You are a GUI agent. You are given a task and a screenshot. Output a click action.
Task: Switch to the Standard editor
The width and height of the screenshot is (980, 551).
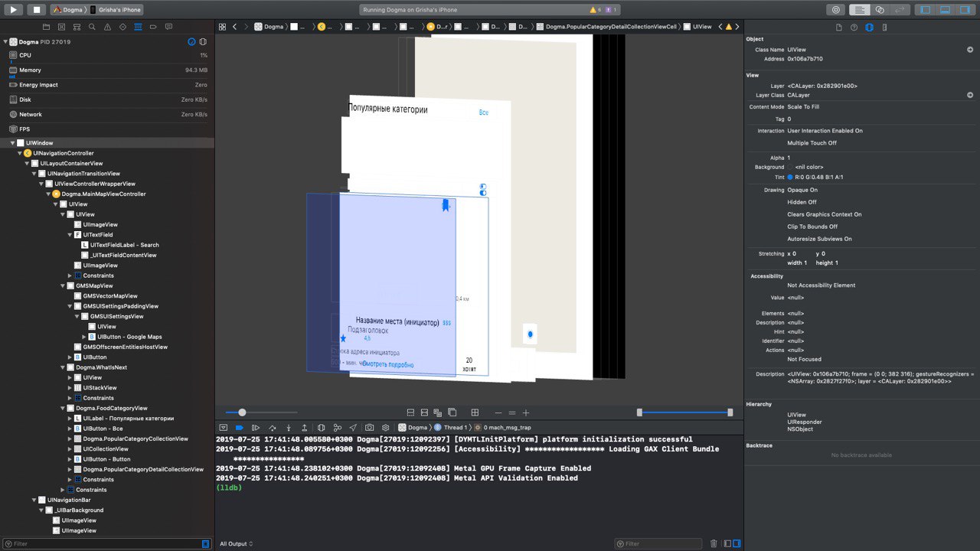[x=860, y=10]
